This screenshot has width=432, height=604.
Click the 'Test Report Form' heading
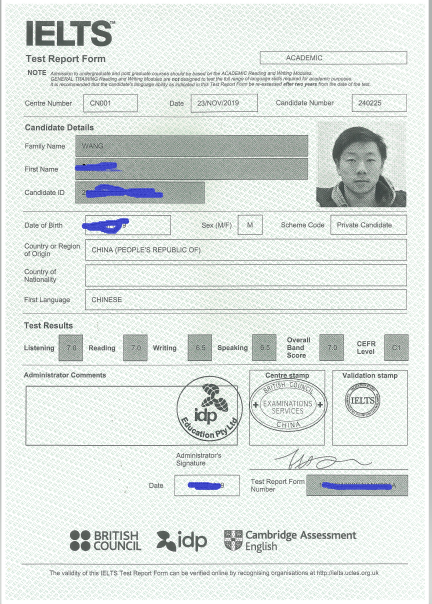66,59
